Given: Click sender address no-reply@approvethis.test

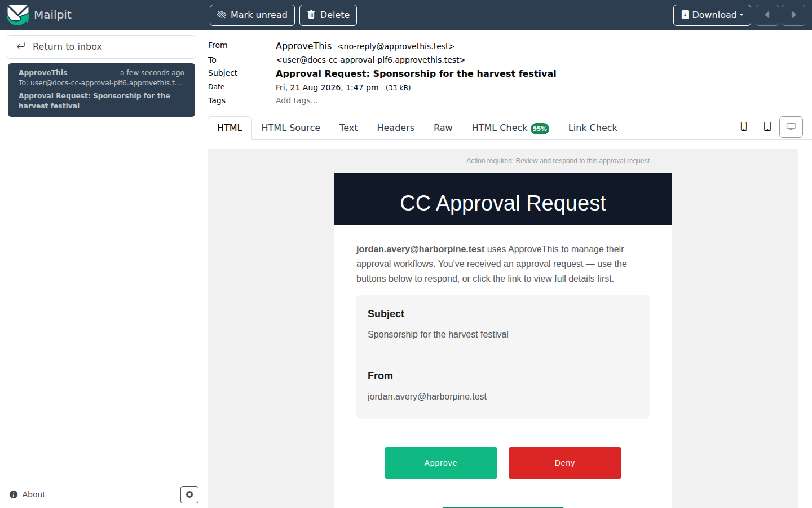Looking at the screenshot, I should (x=396, y=46).
